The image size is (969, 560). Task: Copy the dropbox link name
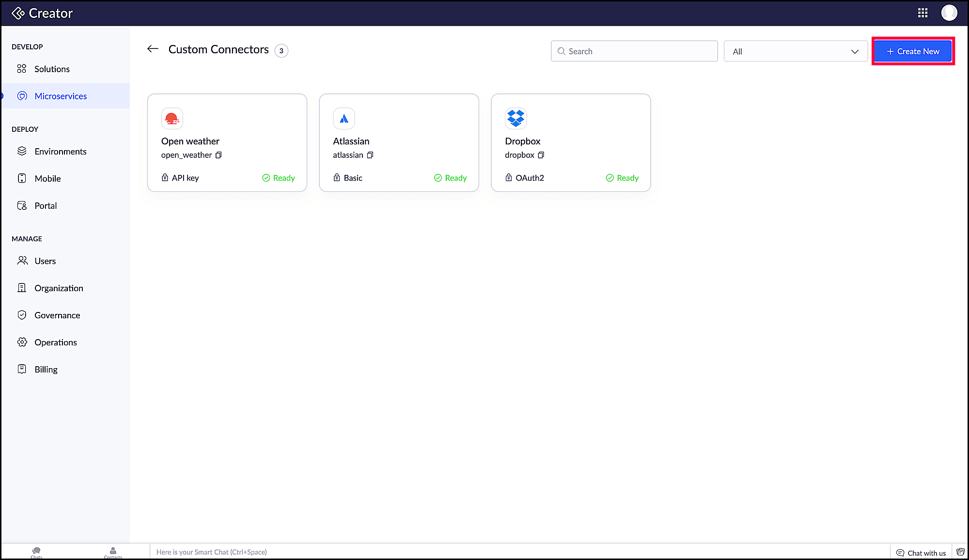pos(541,155)
